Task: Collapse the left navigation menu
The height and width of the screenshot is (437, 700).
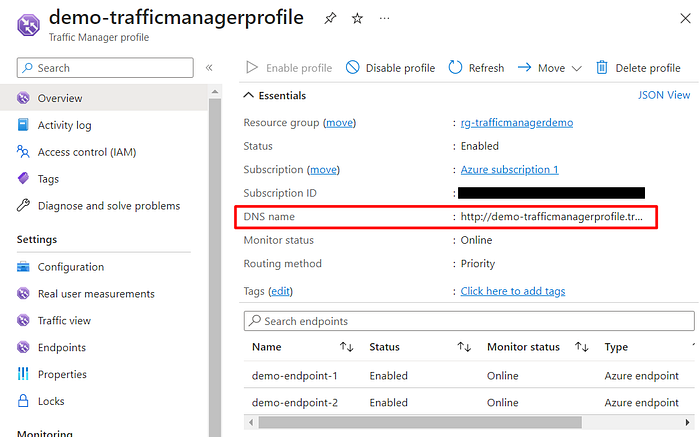Action: [209, 68]
